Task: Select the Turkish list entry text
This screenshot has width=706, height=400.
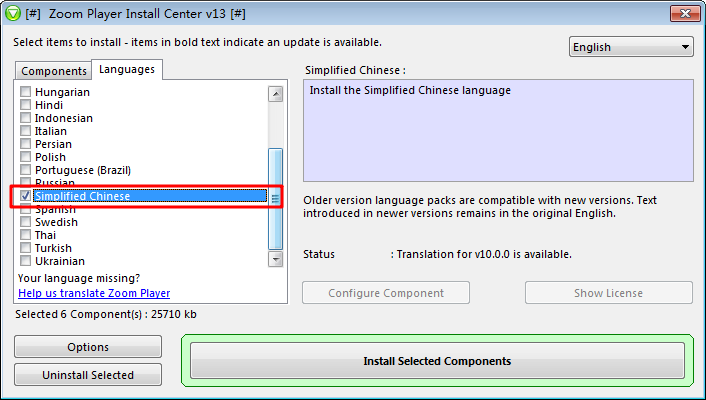Action: coord(53,248)
